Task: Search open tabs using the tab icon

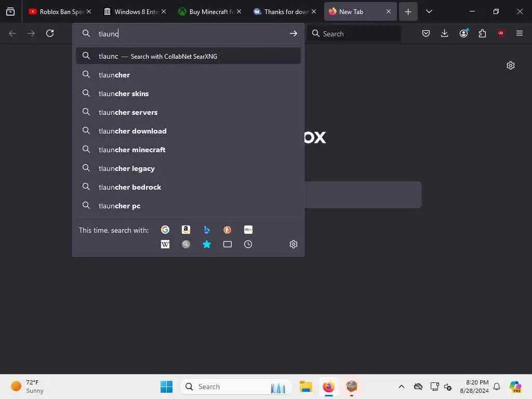Action: pos(228,244)
